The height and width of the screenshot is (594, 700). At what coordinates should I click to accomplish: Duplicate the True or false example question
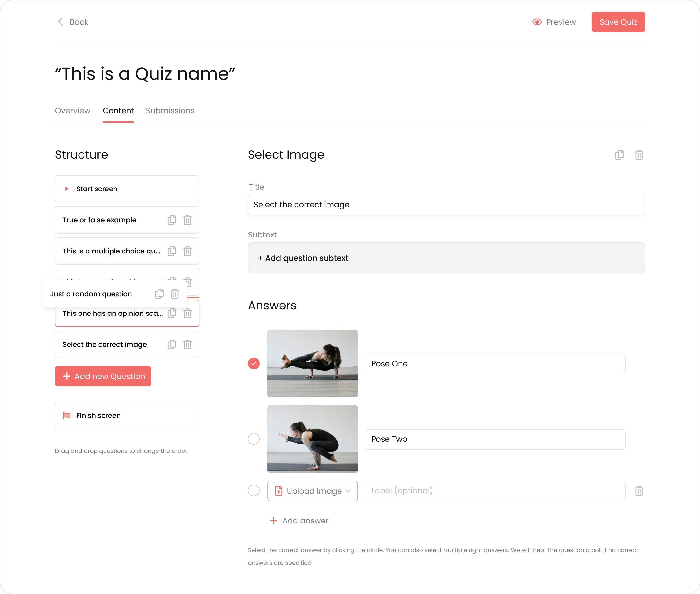[172, 220]
